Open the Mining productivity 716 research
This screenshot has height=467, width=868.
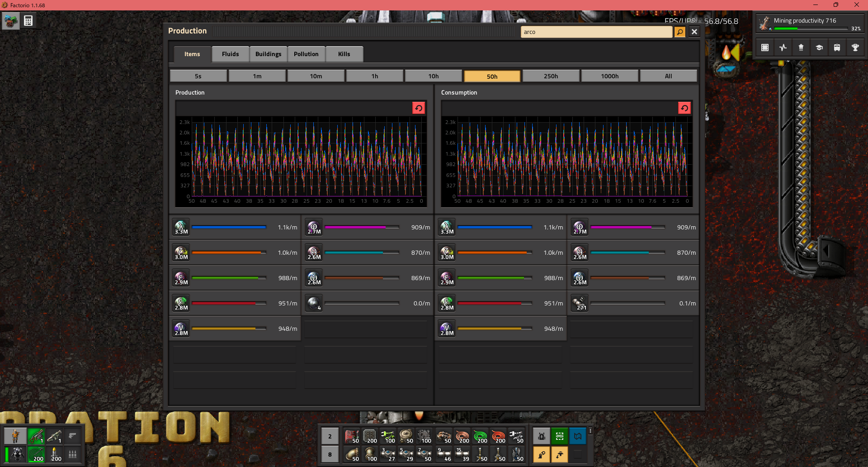point(810,24)
